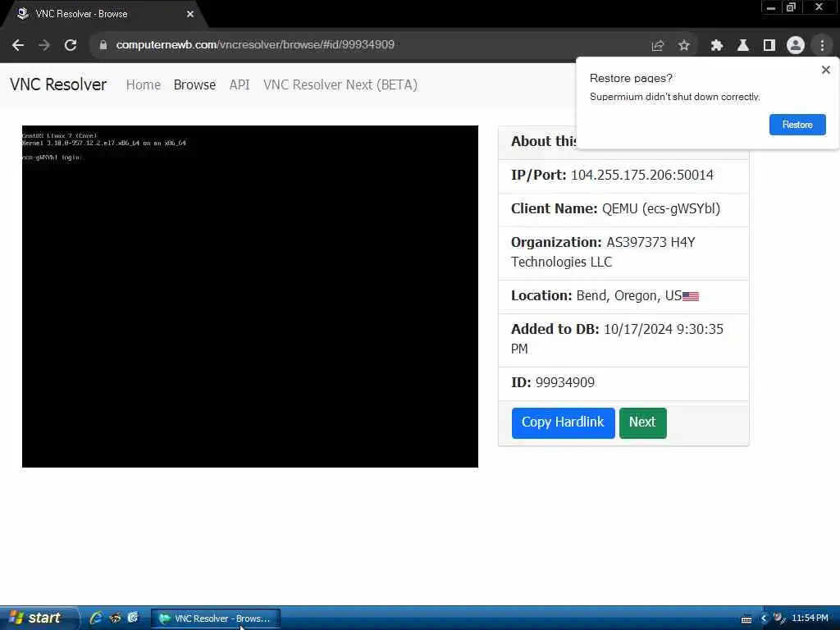Click the second quick launch icon
The height and width of the screenshot is (630, 840).
pyautogui.click(x=115, y=618)
